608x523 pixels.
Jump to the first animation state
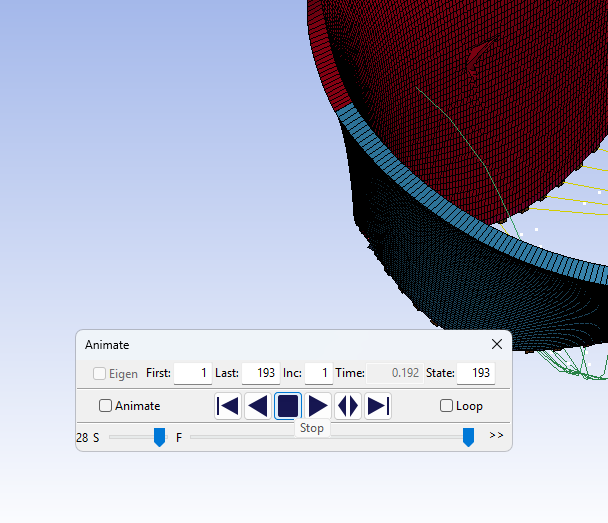(228, 406)
